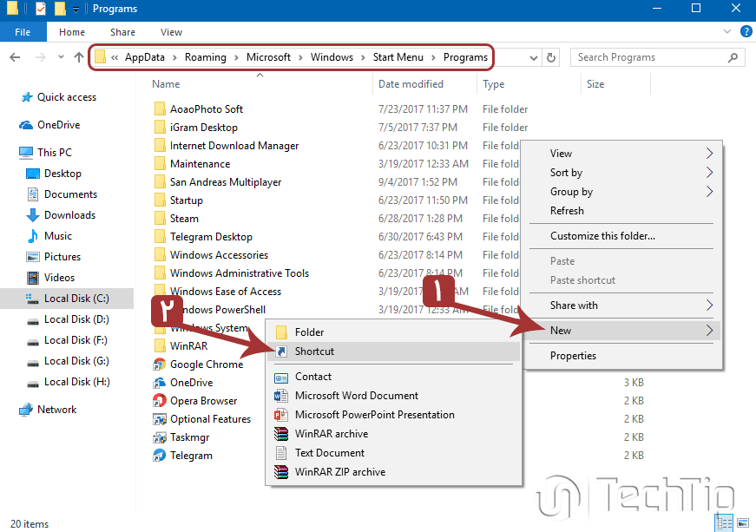Switch to the Share ribbon tab

(x=122, y=32)
